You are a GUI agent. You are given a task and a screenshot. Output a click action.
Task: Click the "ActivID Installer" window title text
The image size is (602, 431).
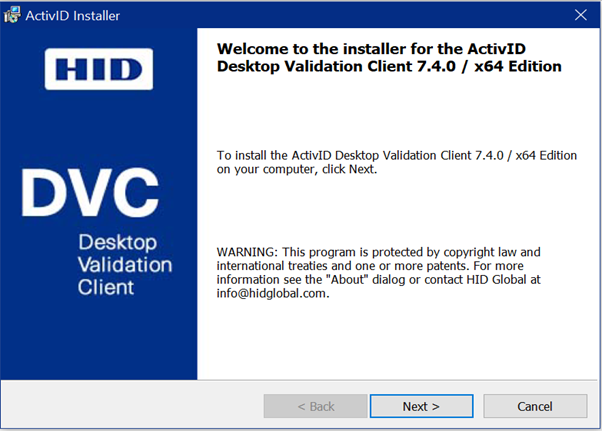pyautogui.click(x=73, y=16)
